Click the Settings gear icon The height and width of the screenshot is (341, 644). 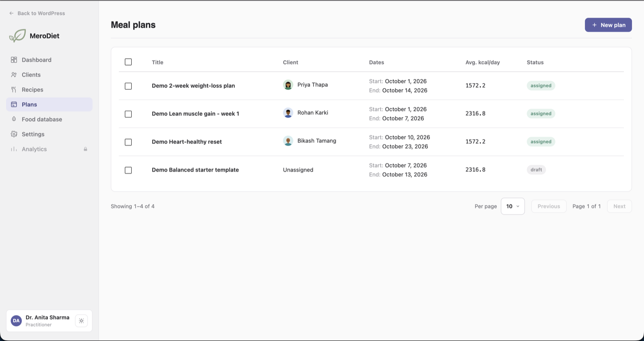[x=14, y=134]
